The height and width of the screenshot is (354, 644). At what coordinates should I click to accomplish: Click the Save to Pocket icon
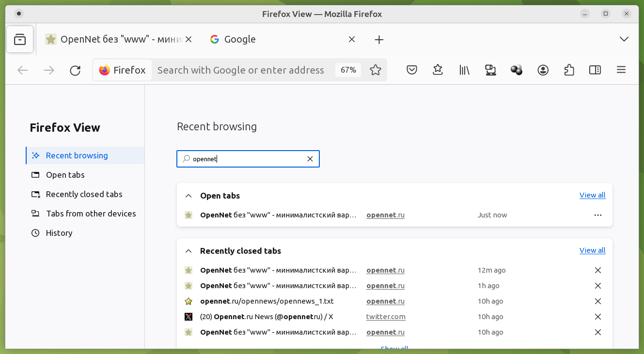pos(412,70)
